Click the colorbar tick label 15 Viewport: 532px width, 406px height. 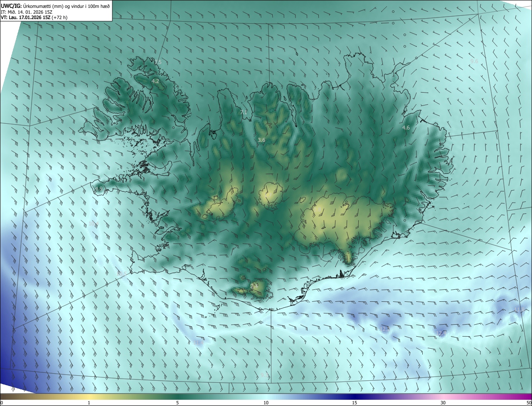tap(355, 403)
